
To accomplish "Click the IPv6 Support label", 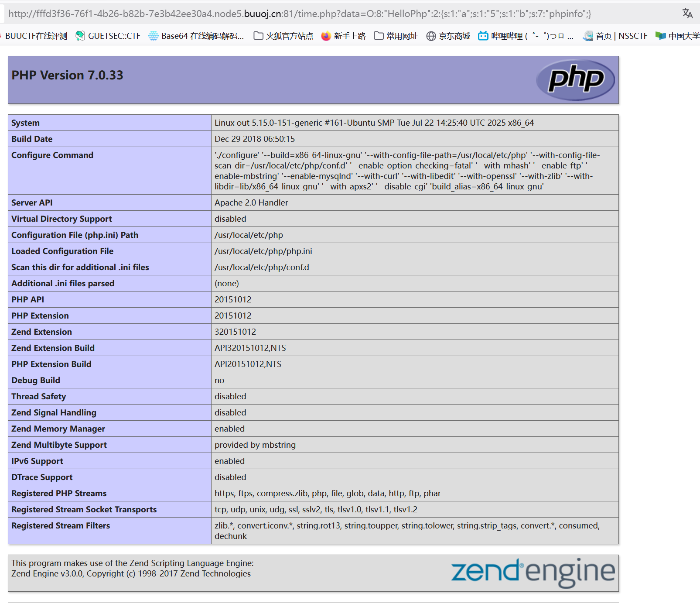I will click(37, 461).
